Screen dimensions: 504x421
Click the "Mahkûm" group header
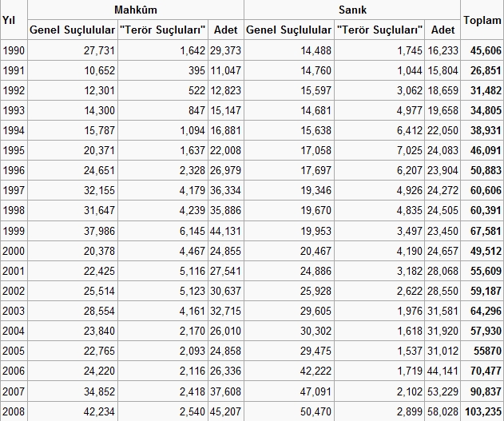coord(135,9)
